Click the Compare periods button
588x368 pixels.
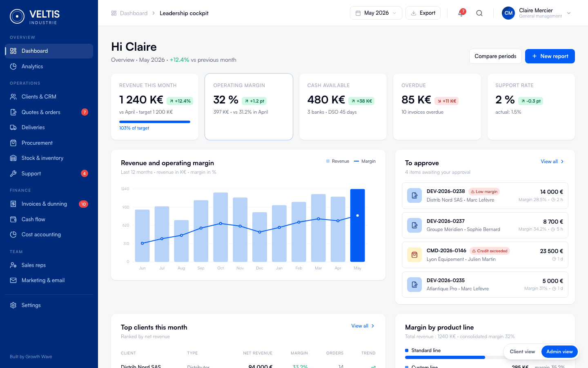(x=495, y=56)
